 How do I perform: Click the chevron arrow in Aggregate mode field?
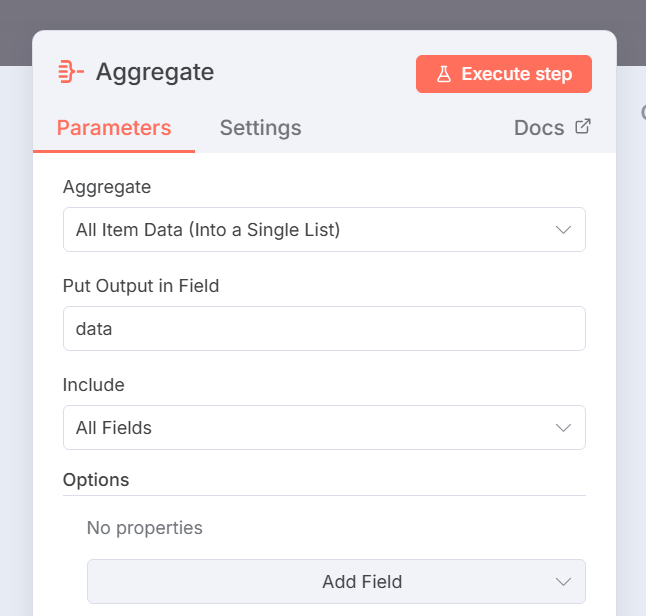[x=563, y=230]
